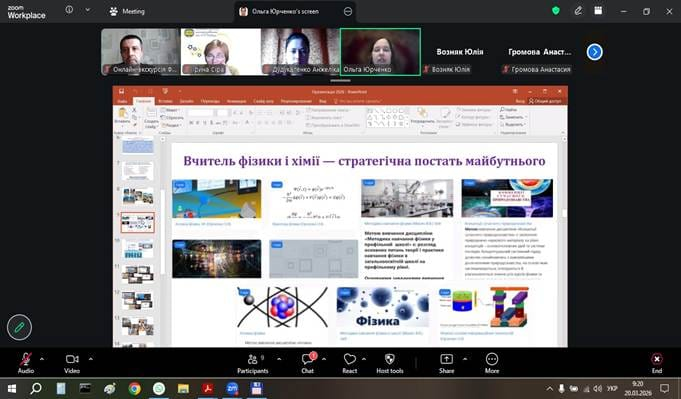Screen dimensions: 681x399
Task: Toggle the Video camera
Action: (x=72, y=363)
